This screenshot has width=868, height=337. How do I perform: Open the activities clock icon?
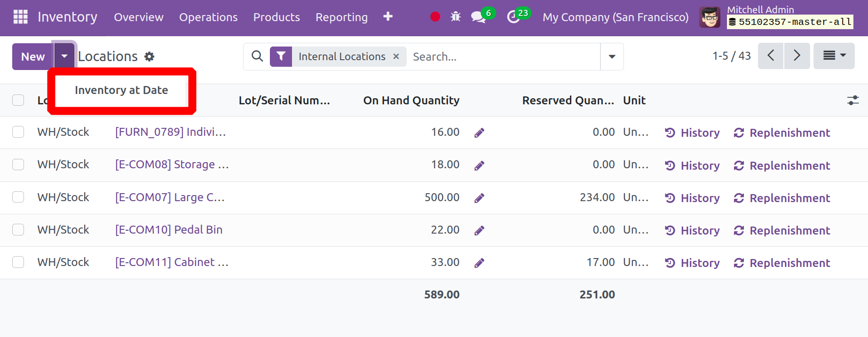point(513,17)
